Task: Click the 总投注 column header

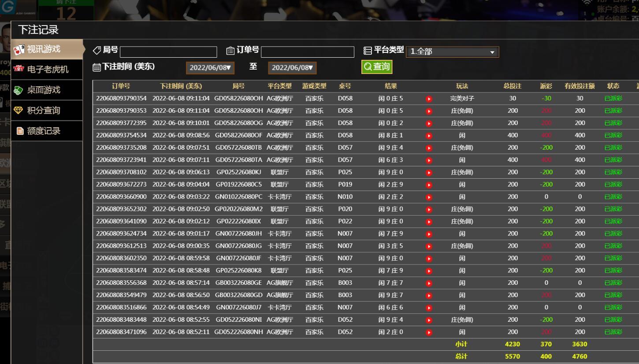Action: (513, 86)
